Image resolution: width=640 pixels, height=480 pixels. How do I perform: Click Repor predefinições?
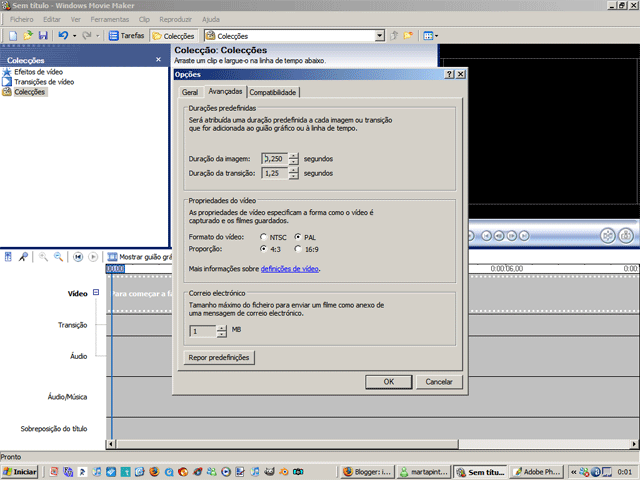[219, 358]
